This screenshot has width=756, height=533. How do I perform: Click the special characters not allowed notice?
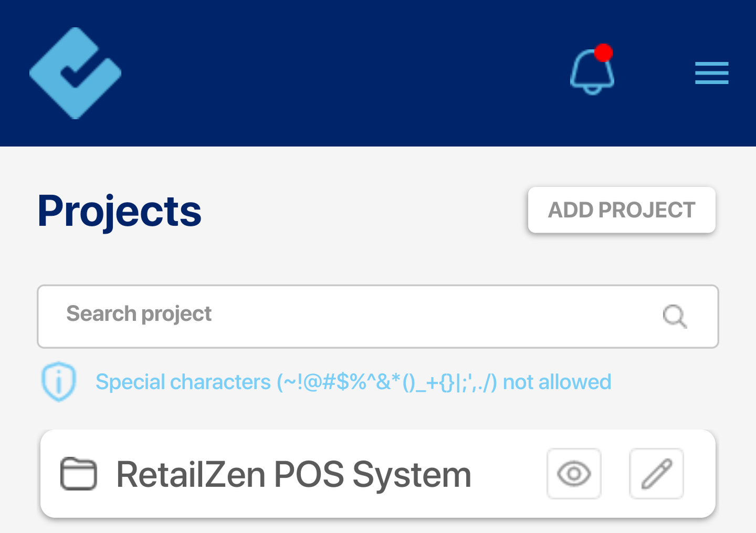(353, 382)
